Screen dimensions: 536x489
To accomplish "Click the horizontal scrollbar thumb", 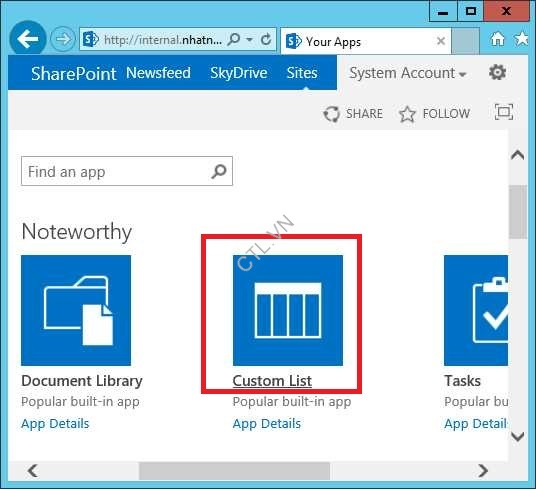I will 234,471.
